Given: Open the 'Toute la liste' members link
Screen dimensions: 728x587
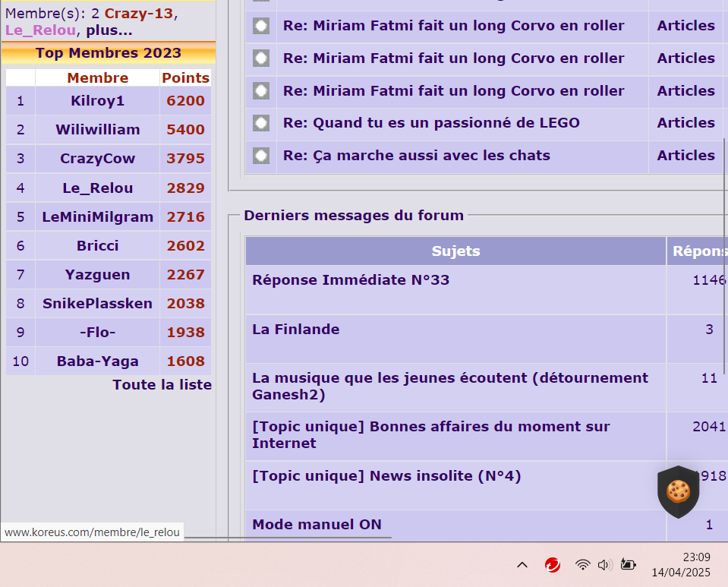Looking at the screenshot, I should 162,384.
